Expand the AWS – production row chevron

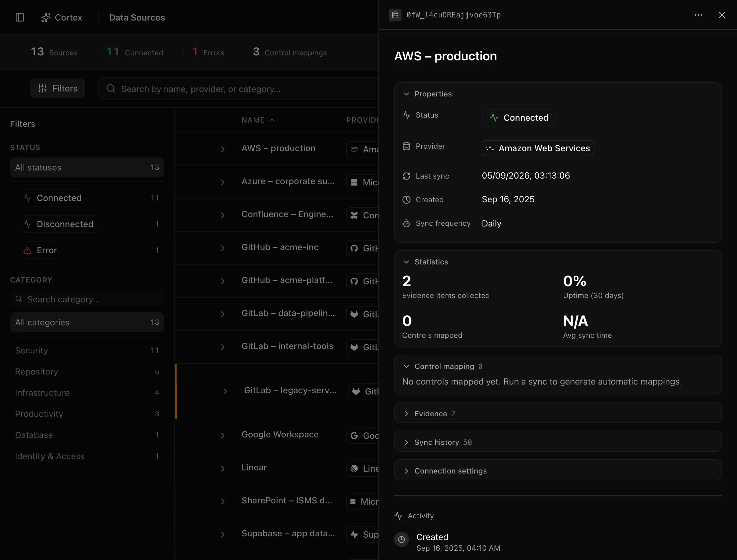point(223,149)
